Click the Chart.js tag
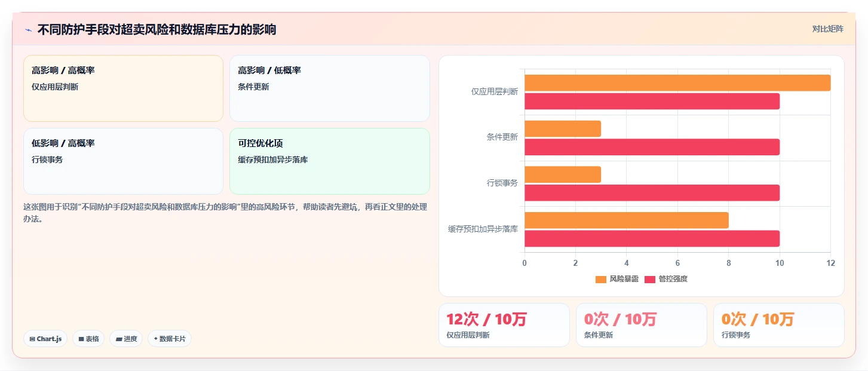The image size is (868, 371). point(45,339)
